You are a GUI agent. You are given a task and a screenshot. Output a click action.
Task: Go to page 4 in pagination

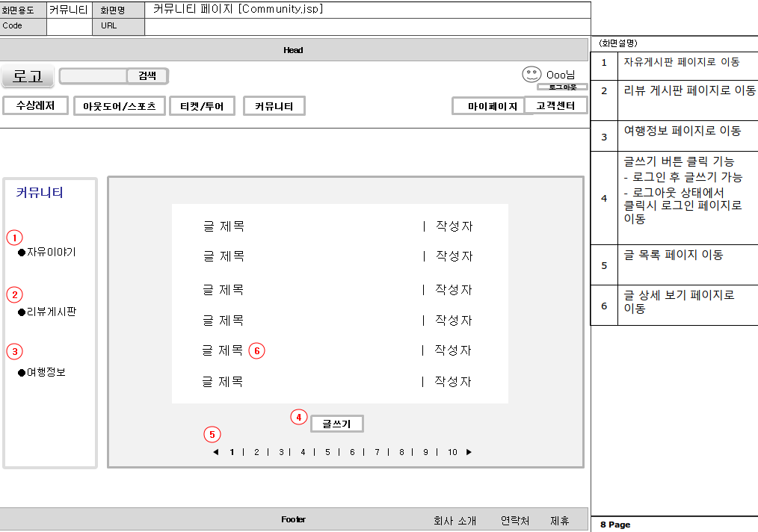(303, 452)
